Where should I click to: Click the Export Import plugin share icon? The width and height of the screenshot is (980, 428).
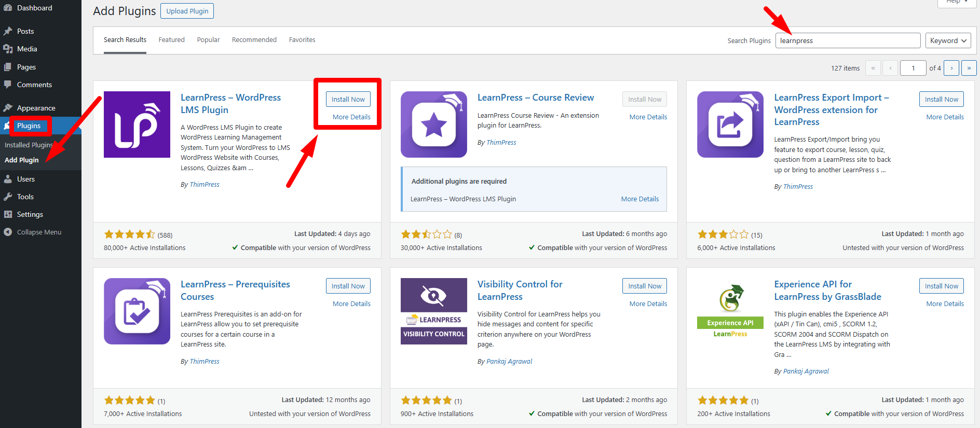(x=730, y=125)
